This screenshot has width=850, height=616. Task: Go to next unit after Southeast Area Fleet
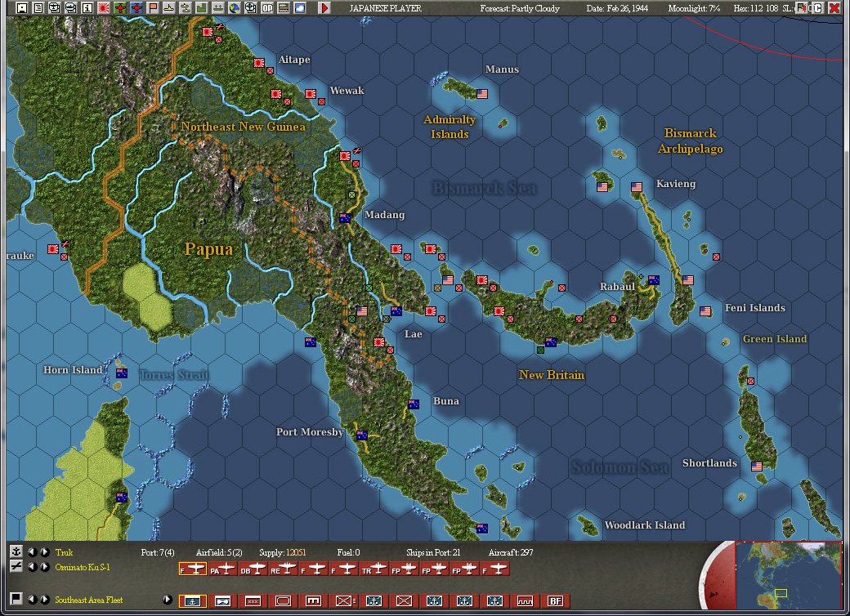tap(45, 599)
